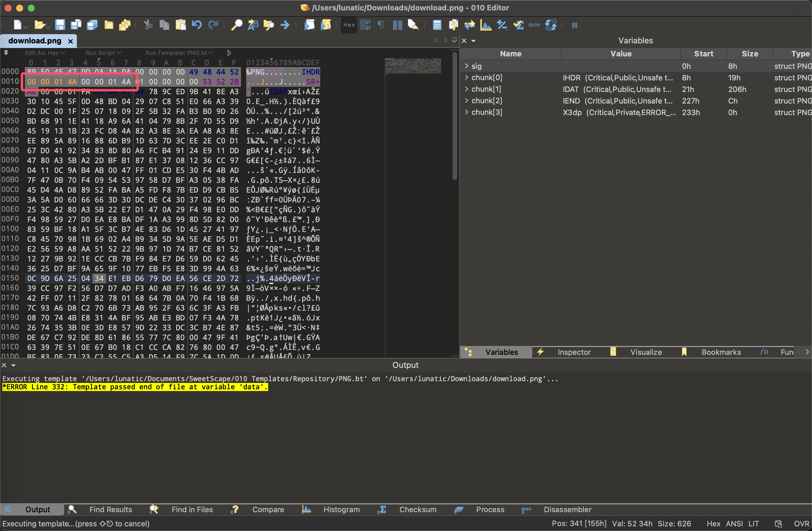
Task: Click the Goto arrow icon
Action: (285, 25)
